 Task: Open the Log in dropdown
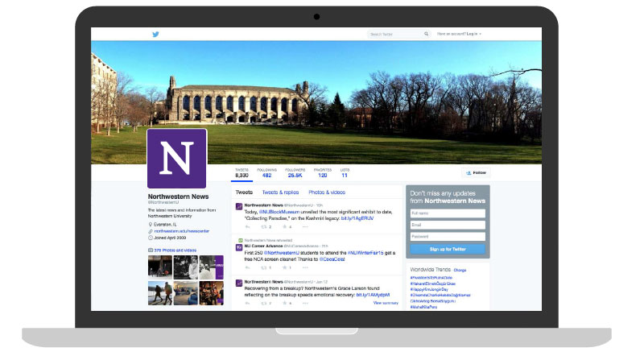[x=472, y=35]
